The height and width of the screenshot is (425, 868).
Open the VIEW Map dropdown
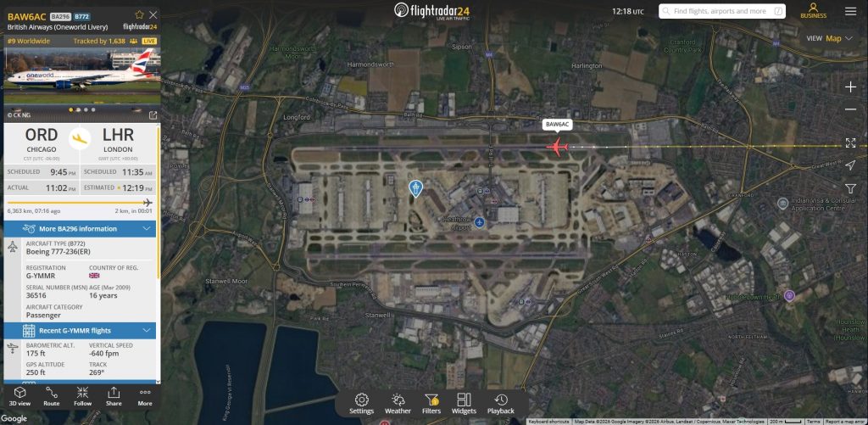pos(831,38)
